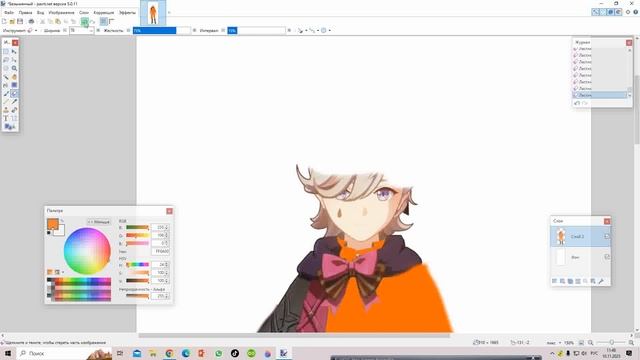Open palette management dropdown arrow

[x=63, y=272]
